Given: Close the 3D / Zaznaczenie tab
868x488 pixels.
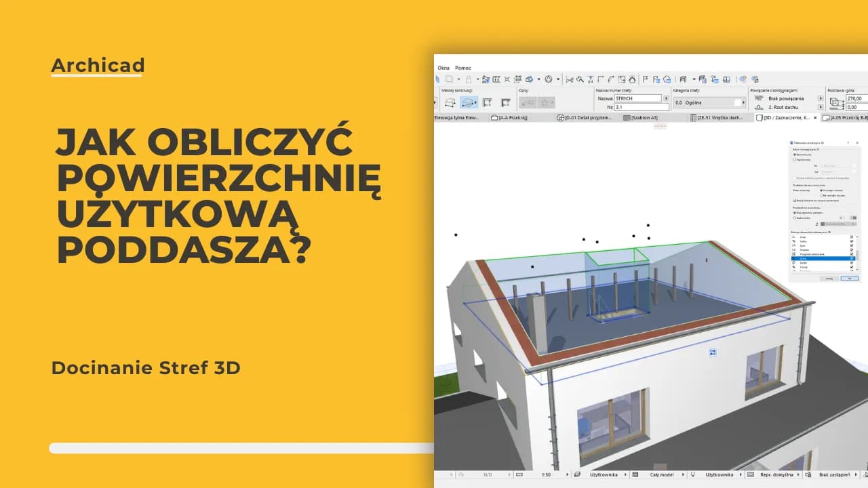Looking at the screenshot, I should click(x=816, y=118).
